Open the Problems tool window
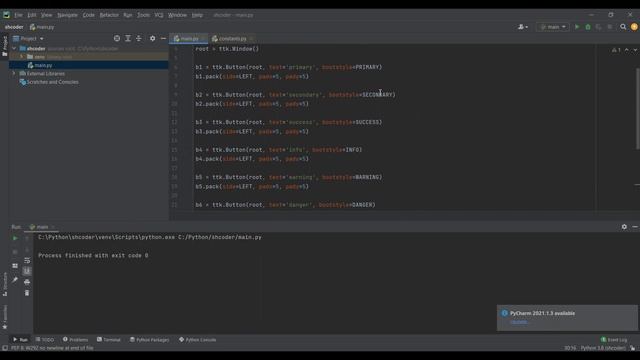 (76, 340)
